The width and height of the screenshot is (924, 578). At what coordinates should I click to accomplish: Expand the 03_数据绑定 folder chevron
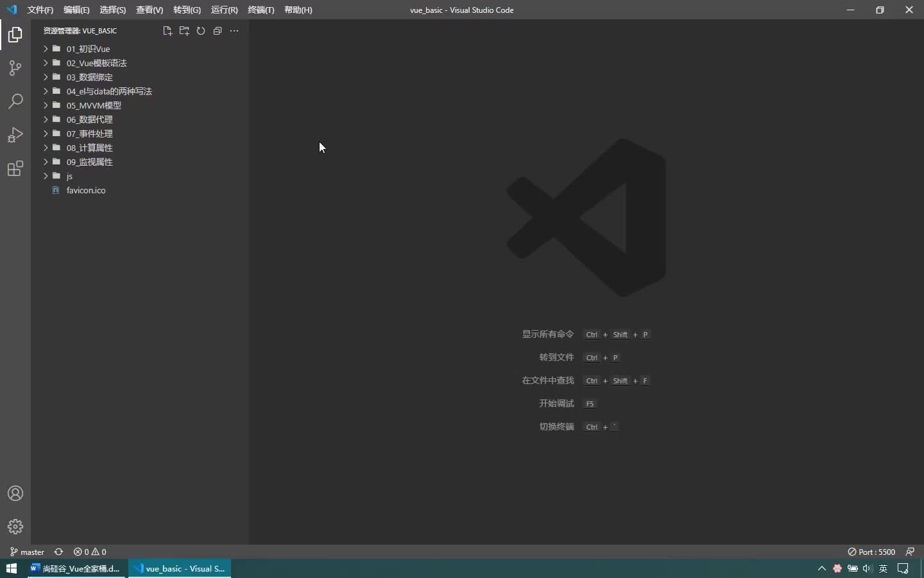pos(46,77)
